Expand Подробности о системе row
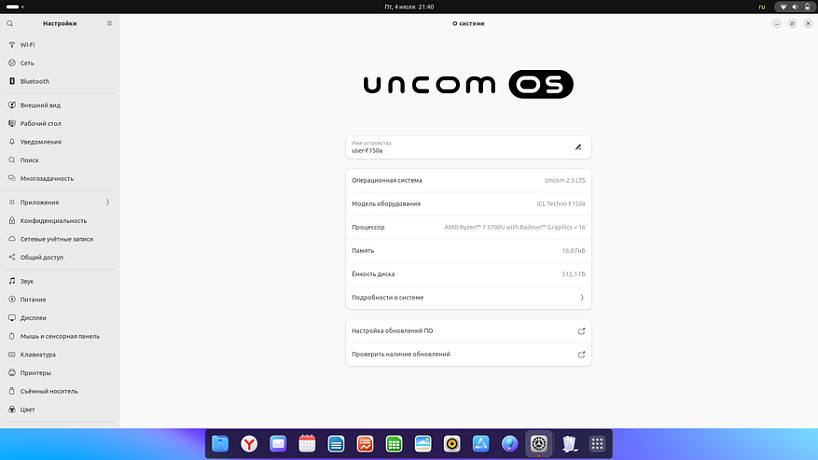Screen dimensions: 818x460 coord(468,297)
